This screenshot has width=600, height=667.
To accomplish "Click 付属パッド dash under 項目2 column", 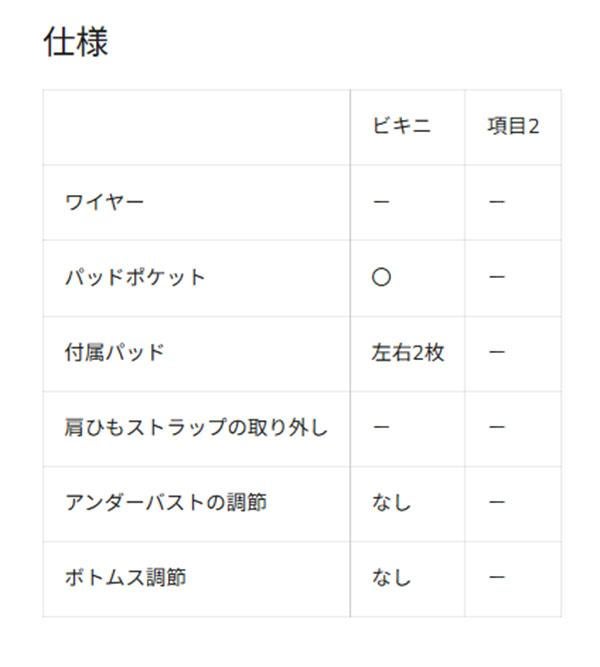I will pyautogui.click(x=497, y=352).
